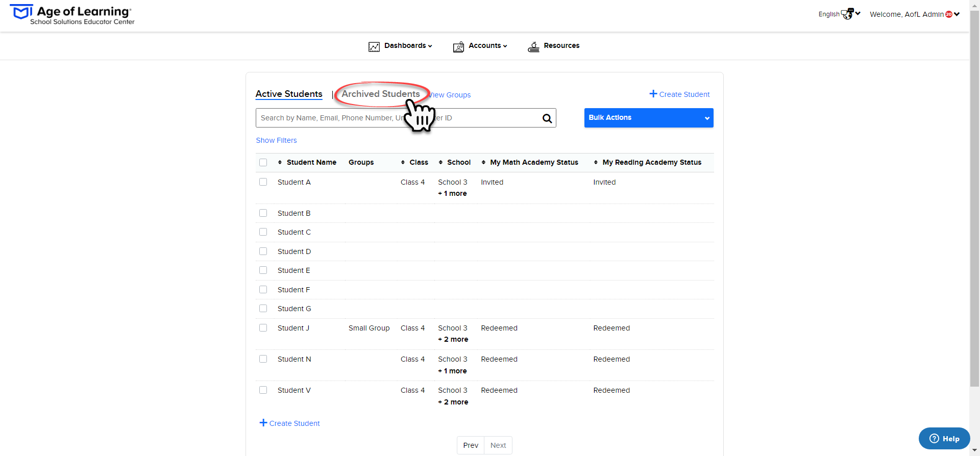Image resolution: width=980 pixels, height=456 pixels.
Task: Expand Student V's '+ 2 more' schools
Action: pos(453,402)
